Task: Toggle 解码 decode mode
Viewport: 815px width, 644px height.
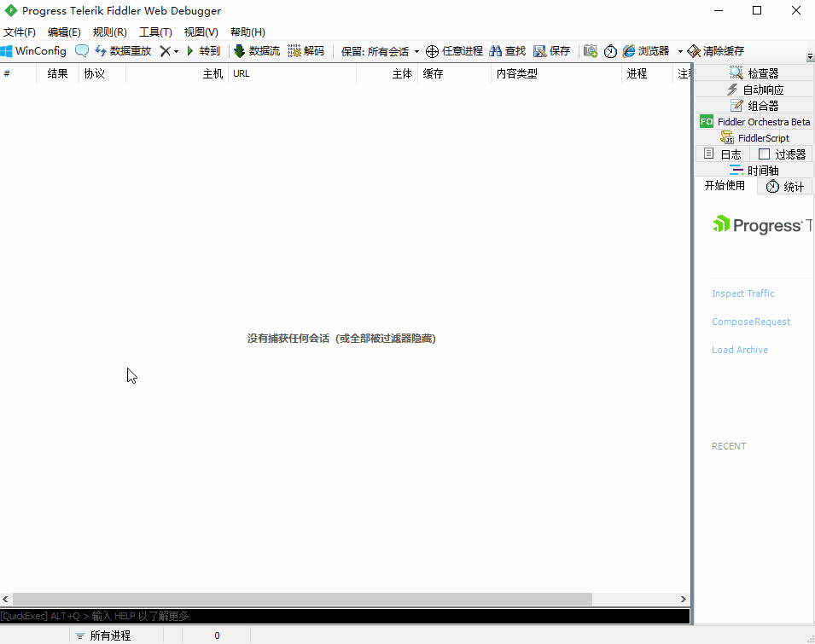Action: point(306,51)
